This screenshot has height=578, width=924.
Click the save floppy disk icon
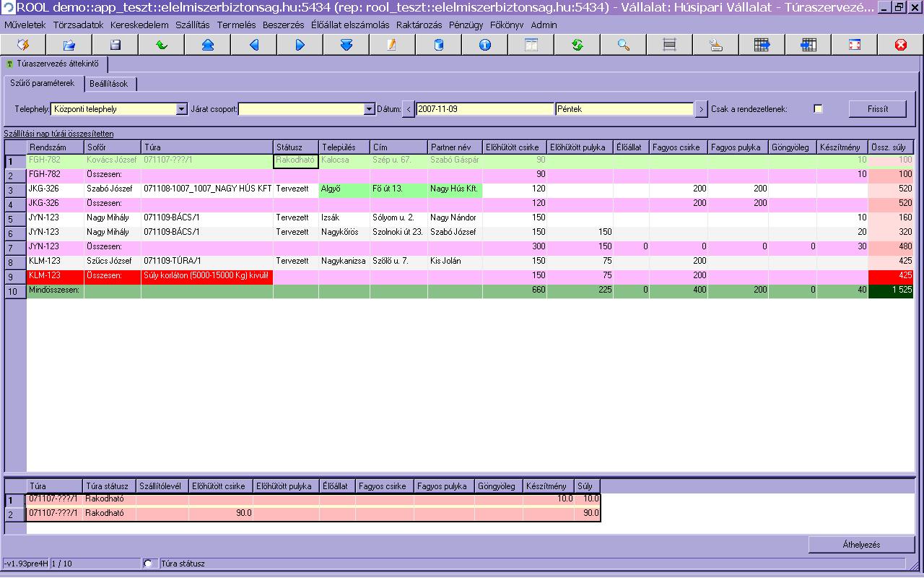click(x=115, y=45)
